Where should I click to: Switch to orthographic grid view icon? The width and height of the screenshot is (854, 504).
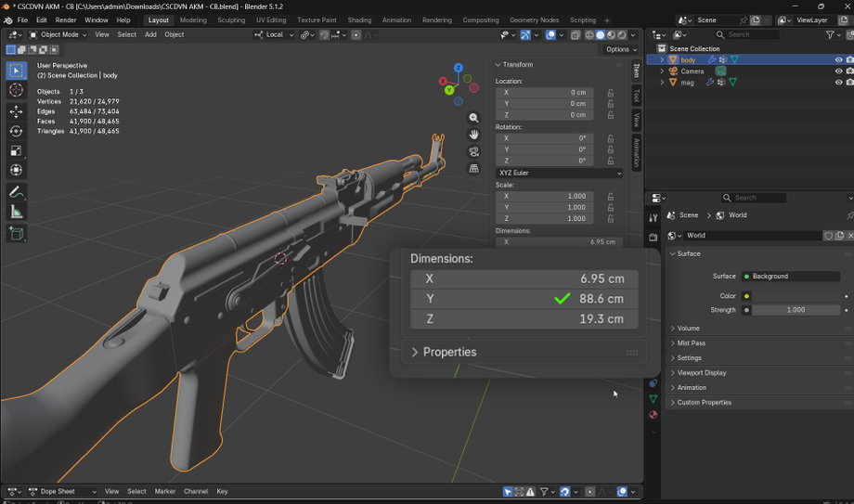pyautogui.click(x=473, y=168)
